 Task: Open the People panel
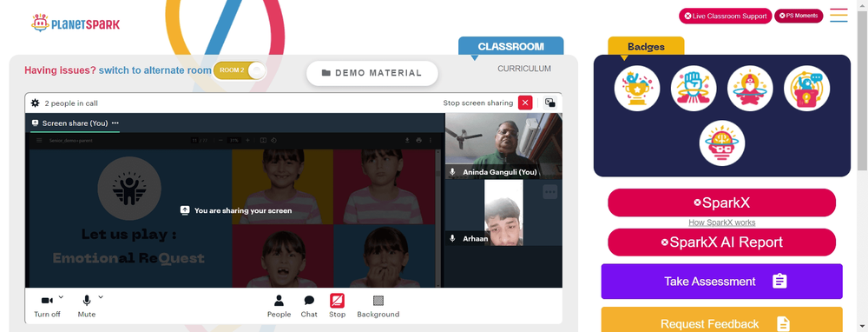click(279, 306)
